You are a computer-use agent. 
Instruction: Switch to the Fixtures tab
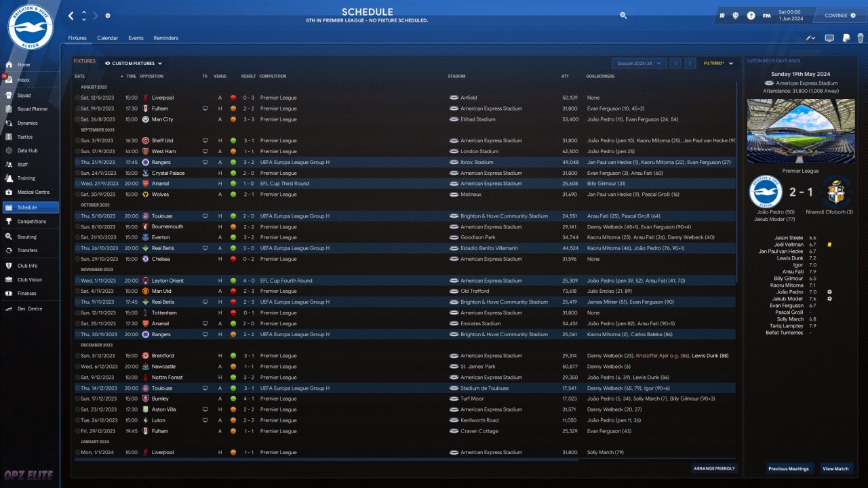[77, 38]
